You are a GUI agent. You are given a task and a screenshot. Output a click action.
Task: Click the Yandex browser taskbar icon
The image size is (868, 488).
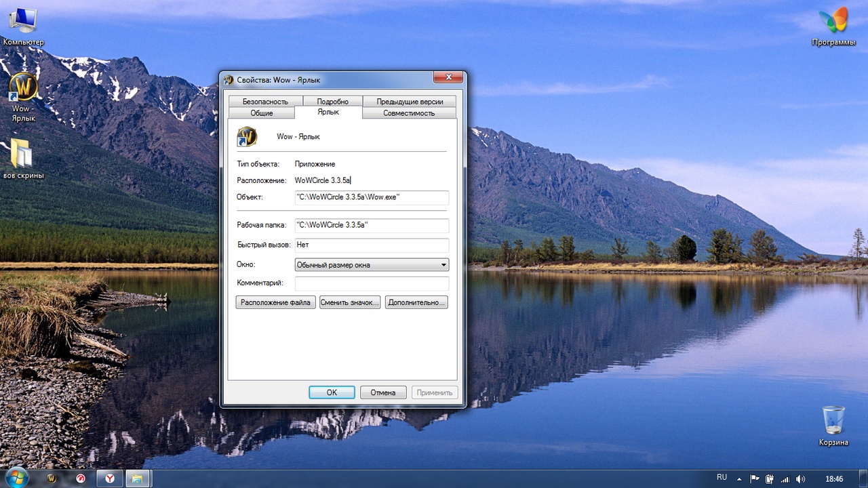click(x=109, y=479)
